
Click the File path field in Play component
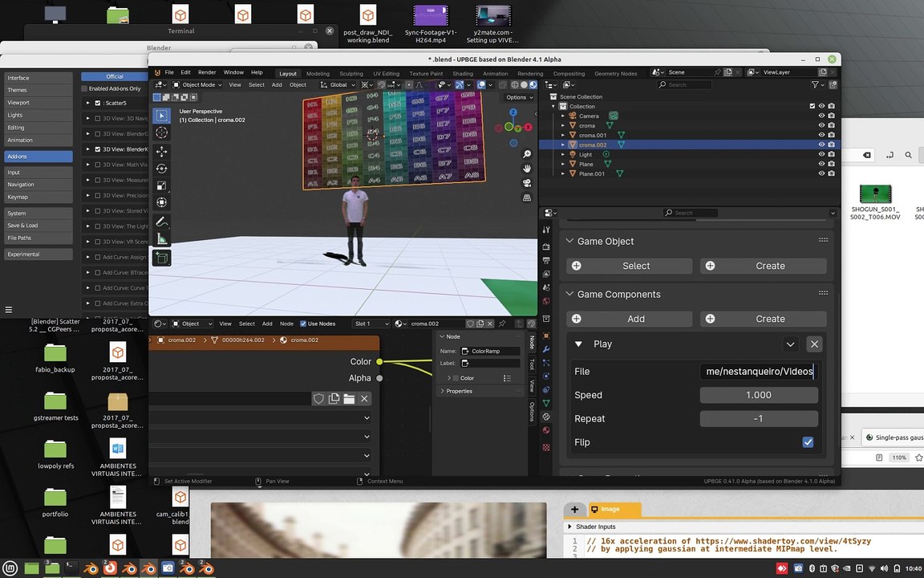click(759, 371)
